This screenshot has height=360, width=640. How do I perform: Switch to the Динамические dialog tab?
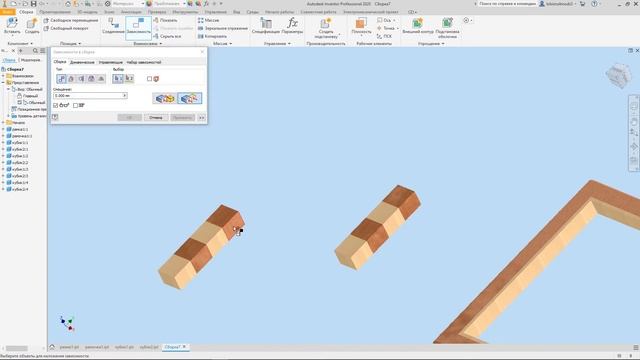82,62
